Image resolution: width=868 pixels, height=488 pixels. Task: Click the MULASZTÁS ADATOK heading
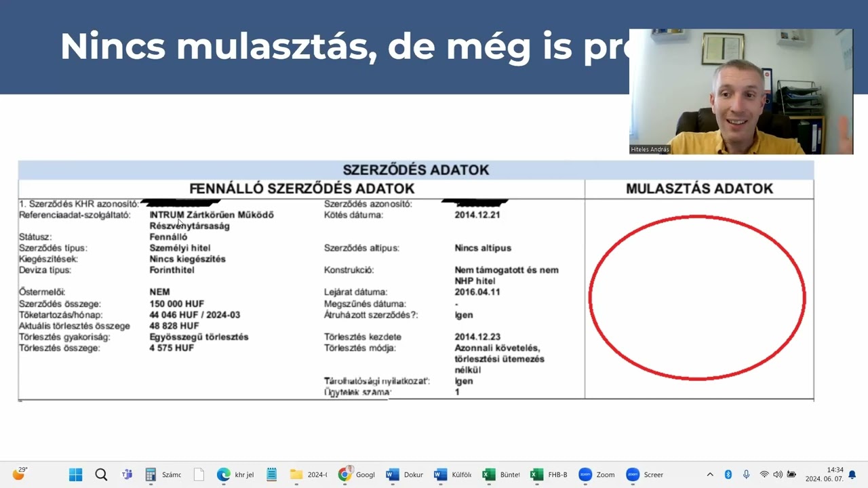pos(699,188)
